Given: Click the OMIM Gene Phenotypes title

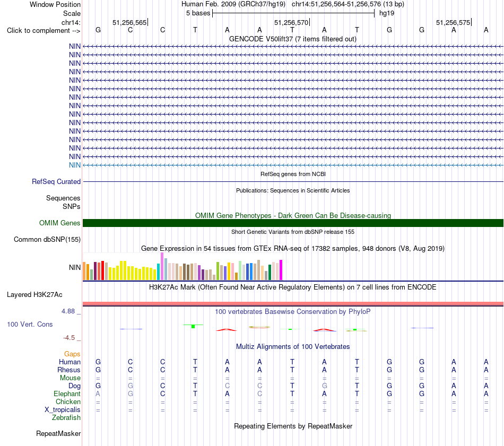Looking at the screenshot, I should [293, 215].
